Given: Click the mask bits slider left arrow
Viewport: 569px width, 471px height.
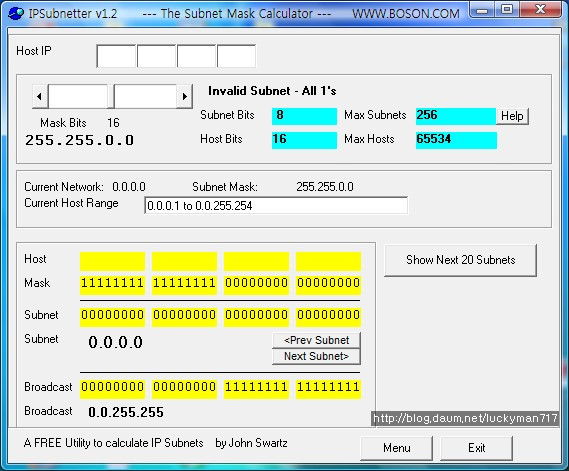Looking at the screenshot, I should tap(40, 97).
